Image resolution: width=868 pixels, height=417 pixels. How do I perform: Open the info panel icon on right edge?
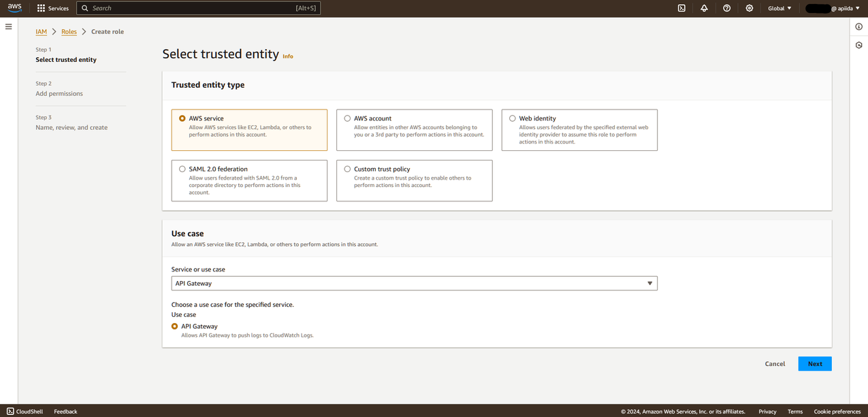859,27
